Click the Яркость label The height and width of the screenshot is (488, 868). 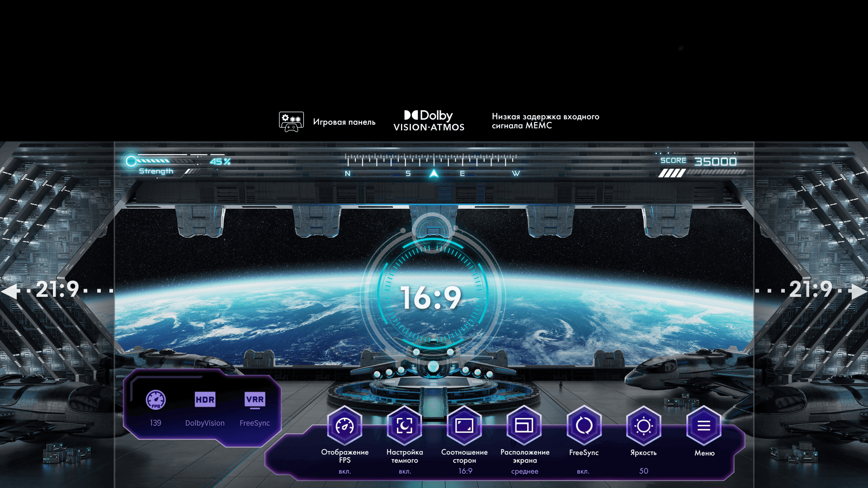(643, 453)
